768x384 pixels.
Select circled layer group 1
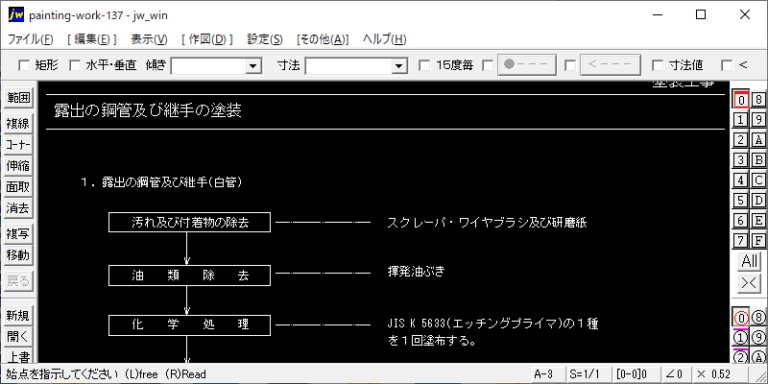tap(741, 338)
